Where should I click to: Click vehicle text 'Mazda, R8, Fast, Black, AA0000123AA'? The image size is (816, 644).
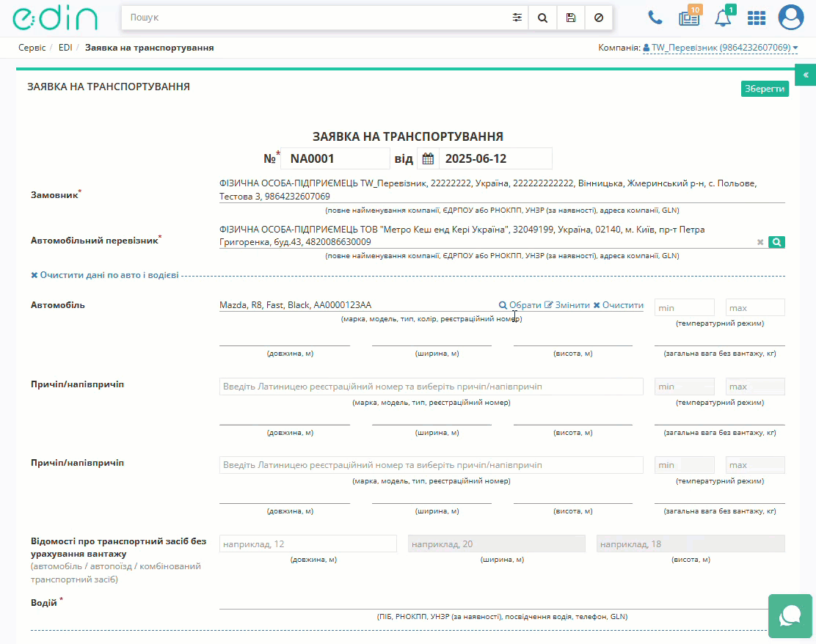[296, 305]
